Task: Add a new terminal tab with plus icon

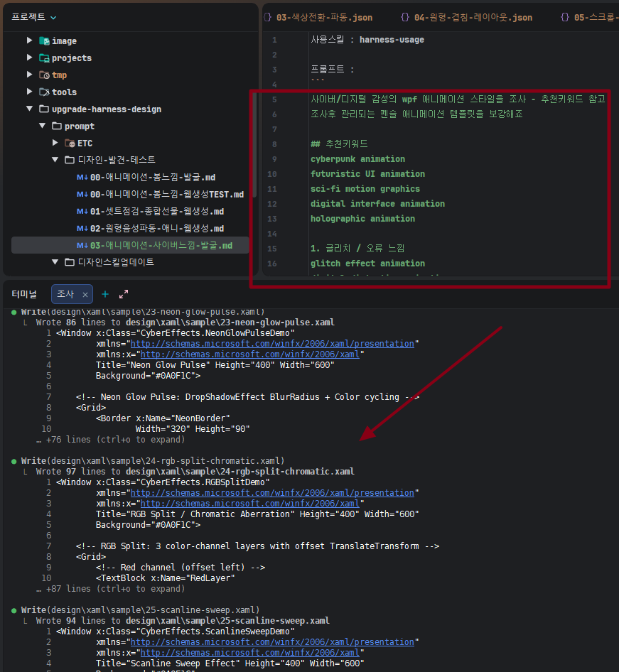Action: tap(105, 294)
